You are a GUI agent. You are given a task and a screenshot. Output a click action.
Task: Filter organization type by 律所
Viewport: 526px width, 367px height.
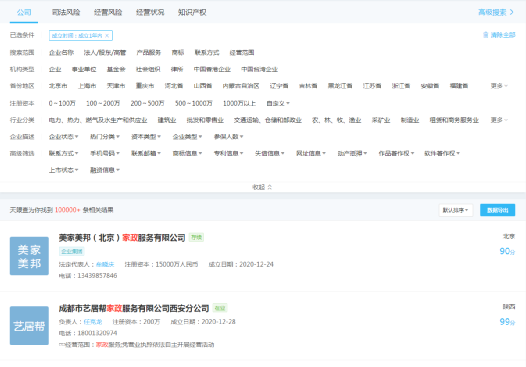177,69
